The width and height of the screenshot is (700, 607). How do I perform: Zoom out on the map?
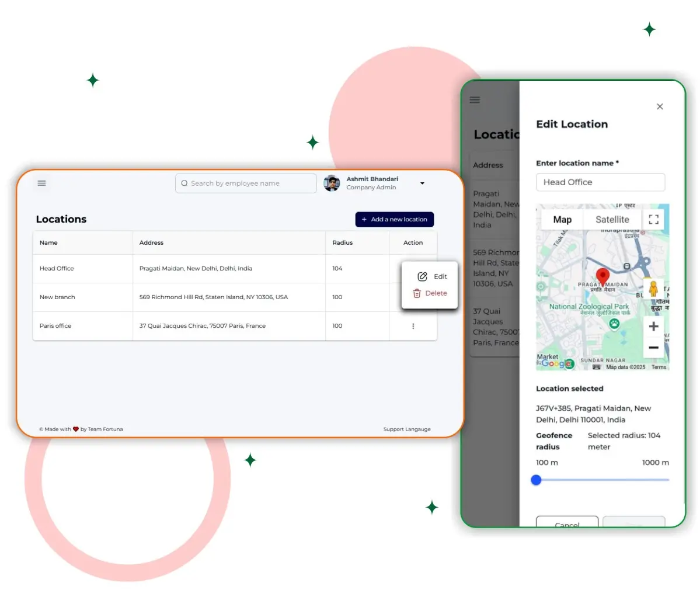click(x=653, y=348)
